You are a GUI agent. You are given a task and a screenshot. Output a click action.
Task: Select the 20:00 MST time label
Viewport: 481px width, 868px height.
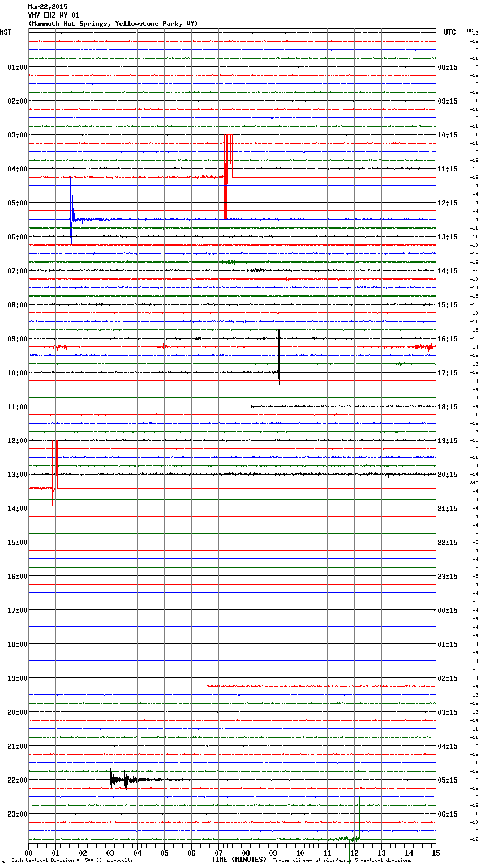point(18,712)
